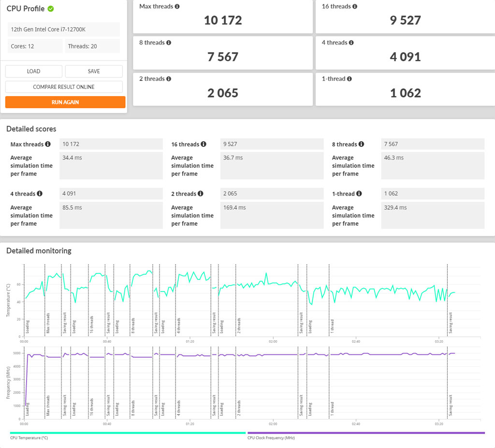The height and width of the screenshot is (448, 495).
Task: Toggle the CPU Clock Frequency (MHz) legend bar
Action: [x=366, y=433]
